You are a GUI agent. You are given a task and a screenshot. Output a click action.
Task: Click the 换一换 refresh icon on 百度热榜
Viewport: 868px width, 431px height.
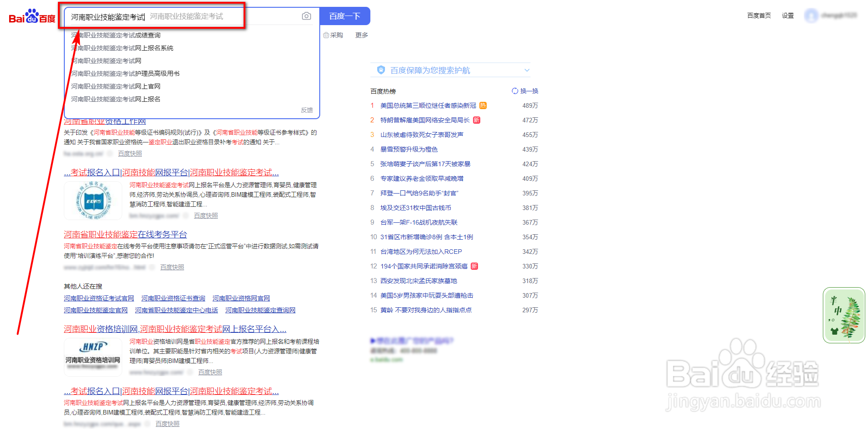click(x=515, y=91)
